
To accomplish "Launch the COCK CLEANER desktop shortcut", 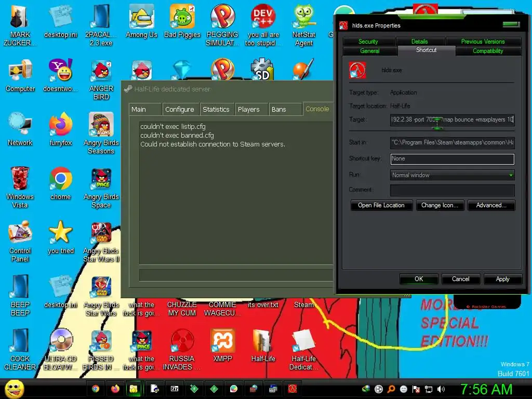I will click(20, 350).
